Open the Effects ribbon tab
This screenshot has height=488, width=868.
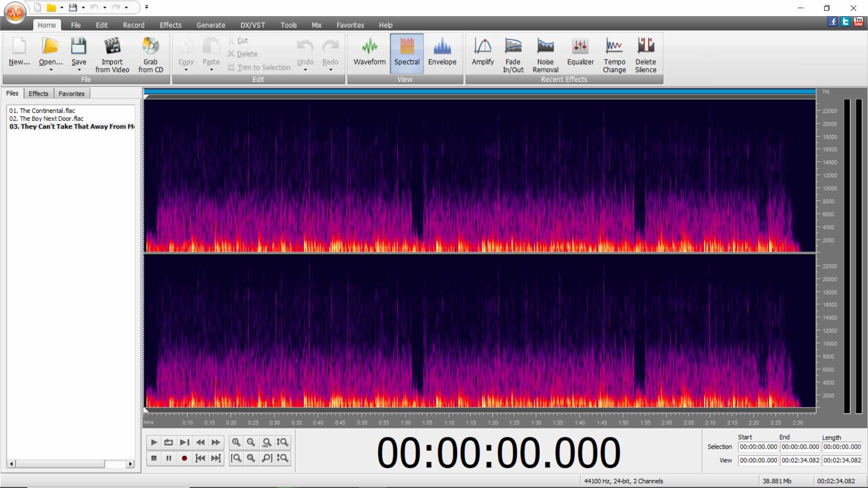click(x=170, y=25)
